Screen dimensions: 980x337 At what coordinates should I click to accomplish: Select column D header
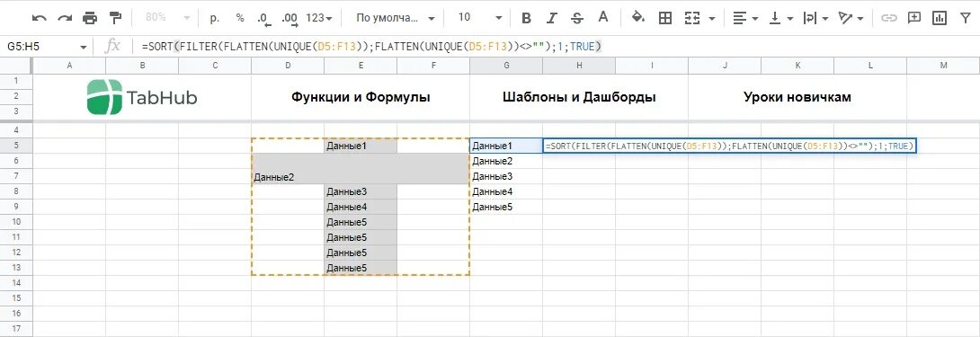[288, 66]
